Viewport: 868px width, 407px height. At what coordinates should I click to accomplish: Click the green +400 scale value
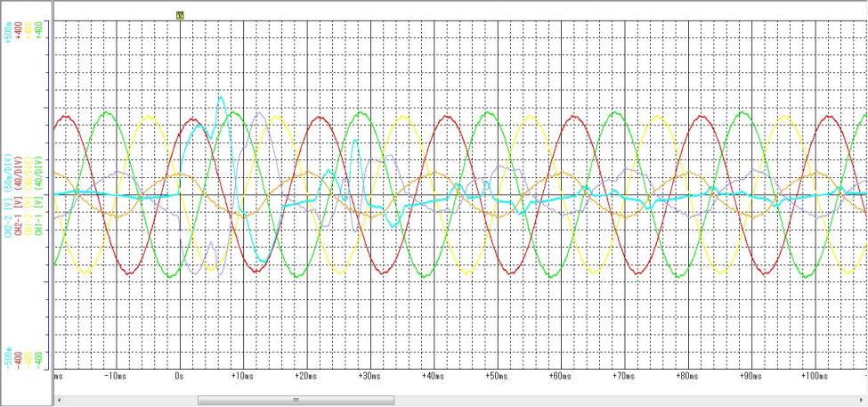38,30
